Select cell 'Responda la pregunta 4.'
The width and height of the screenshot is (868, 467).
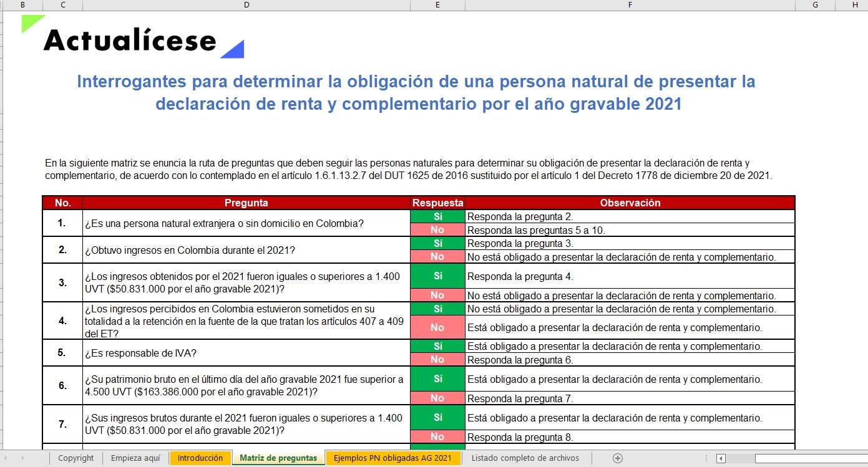(x=630, y=276)
